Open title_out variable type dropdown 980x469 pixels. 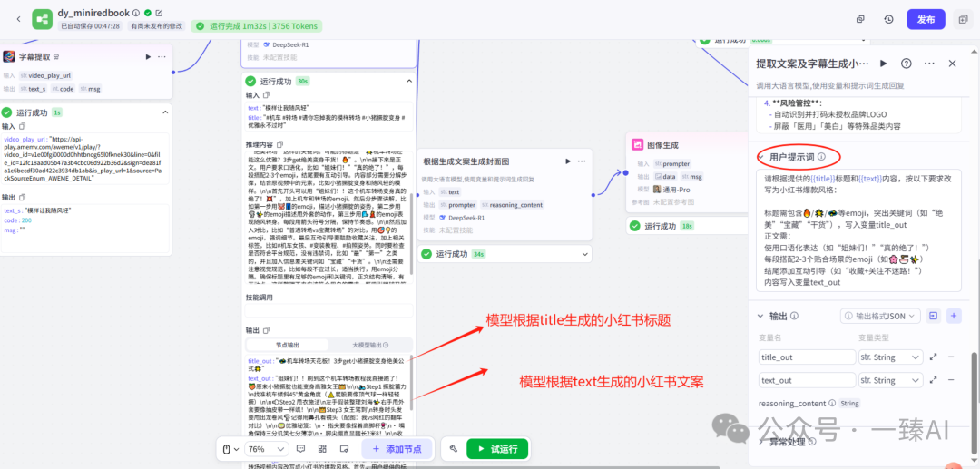tap(891, 357)
